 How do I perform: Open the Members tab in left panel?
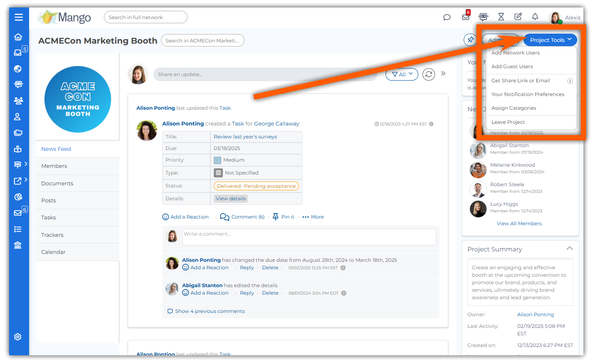pyautogui.click(x=54, y=166)
